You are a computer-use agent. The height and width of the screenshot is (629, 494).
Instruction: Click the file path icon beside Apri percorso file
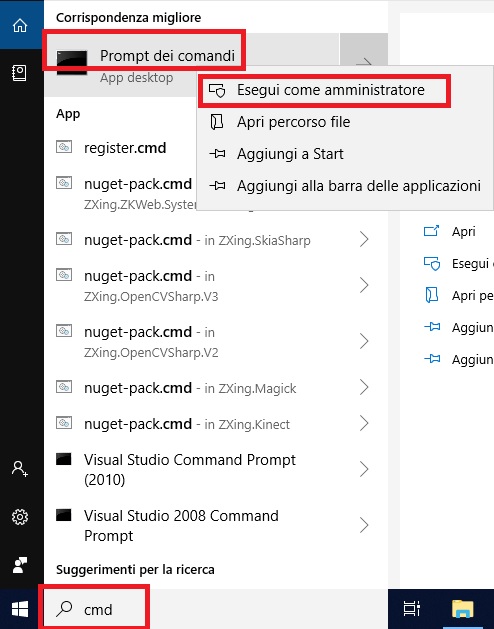point(217,122)
